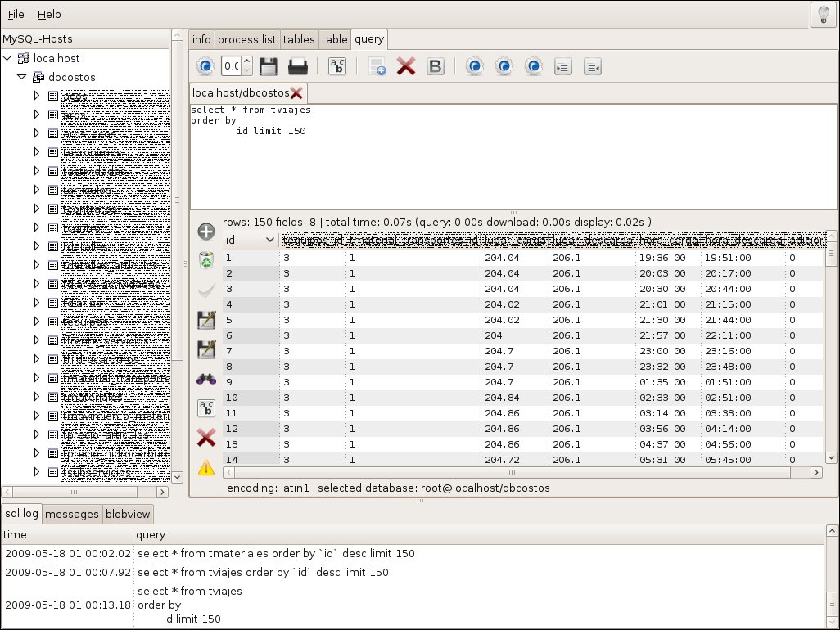
Task: Open the messages tab
Action: (72, 515)
